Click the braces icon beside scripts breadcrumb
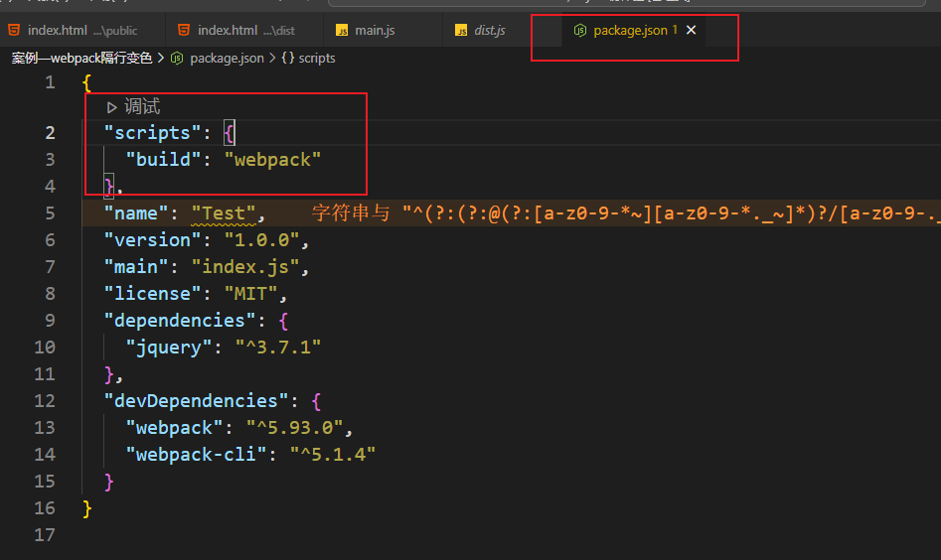Image resolution: width=941 pixels, height=560 pixels. [288, 59]
